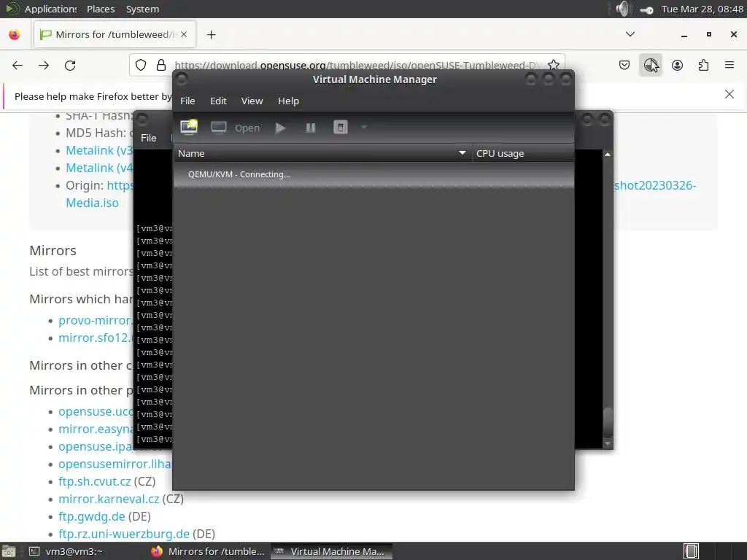This screenshot has width=747, height=560.
Task: Reload the Firefox page
Action: 70,65
